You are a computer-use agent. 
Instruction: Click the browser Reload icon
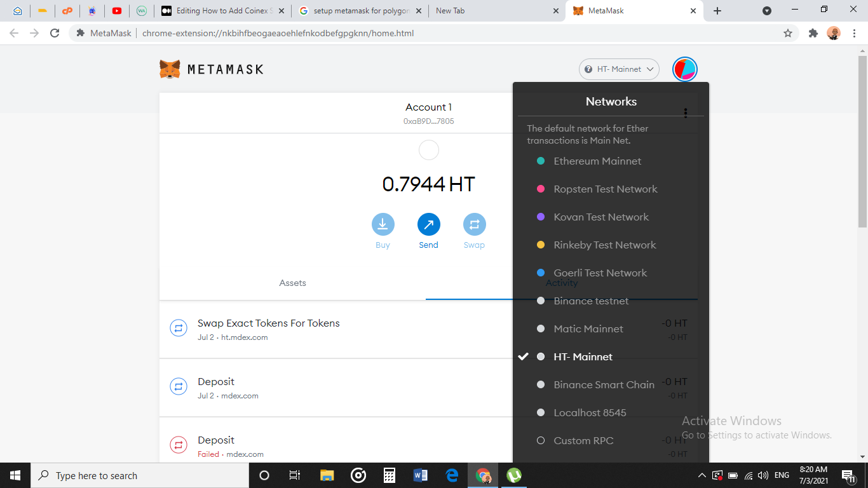click(55, 33)
